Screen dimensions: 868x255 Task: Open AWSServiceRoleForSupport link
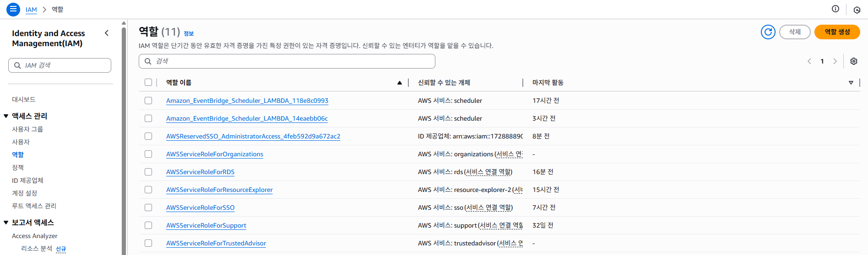point(206,225)
